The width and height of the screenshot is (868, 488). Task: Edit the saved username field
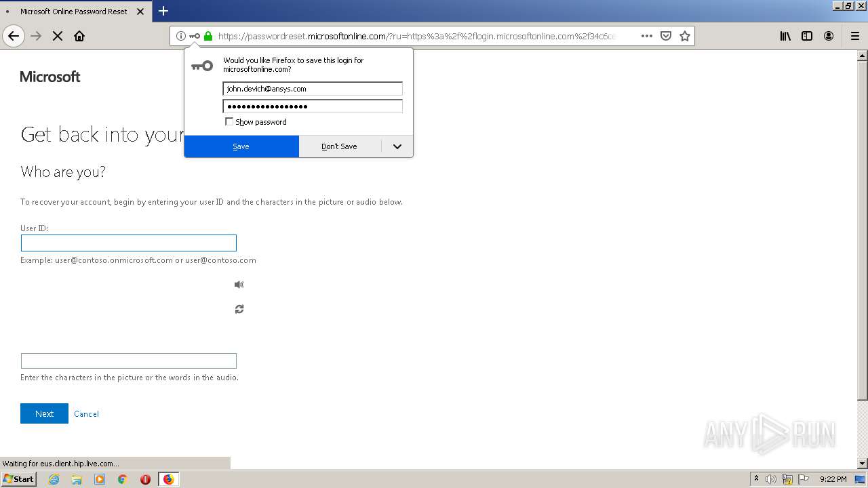[313, 89]
